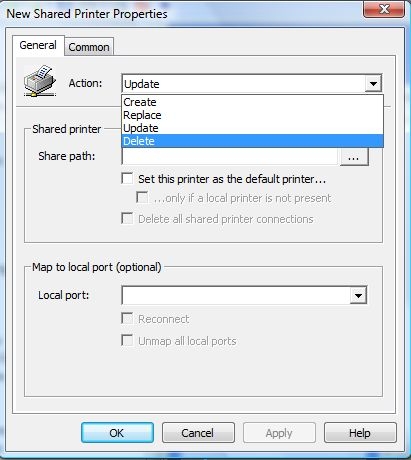Collapse the Action dropdown using its arrow

[x=373, y=83]
